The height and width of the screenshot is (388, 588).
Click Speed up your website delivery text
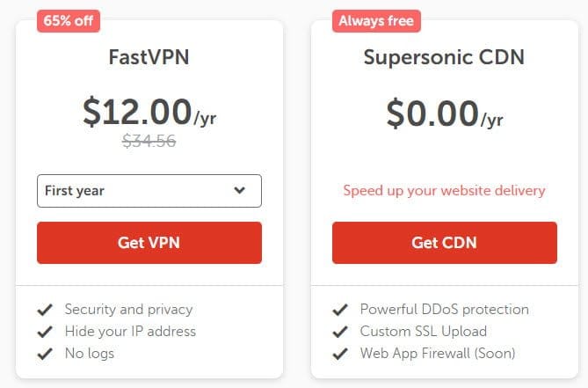(444, 190)
